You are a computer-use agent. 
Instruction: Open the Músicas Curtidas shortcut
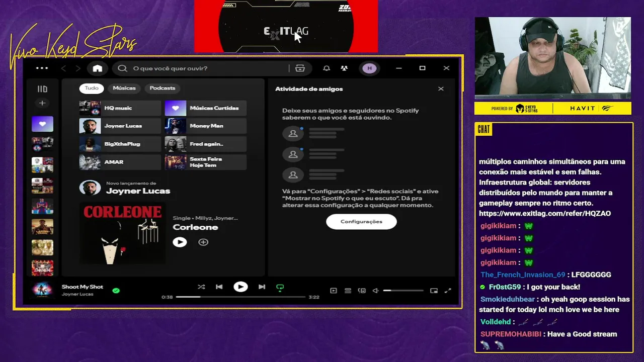(x=206, y=108)
